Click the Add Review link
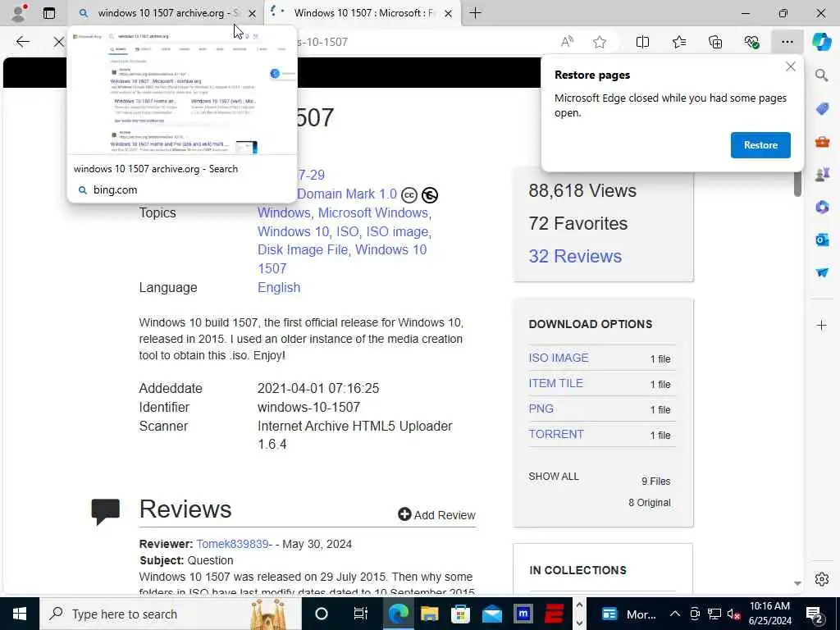 [436, 515]
